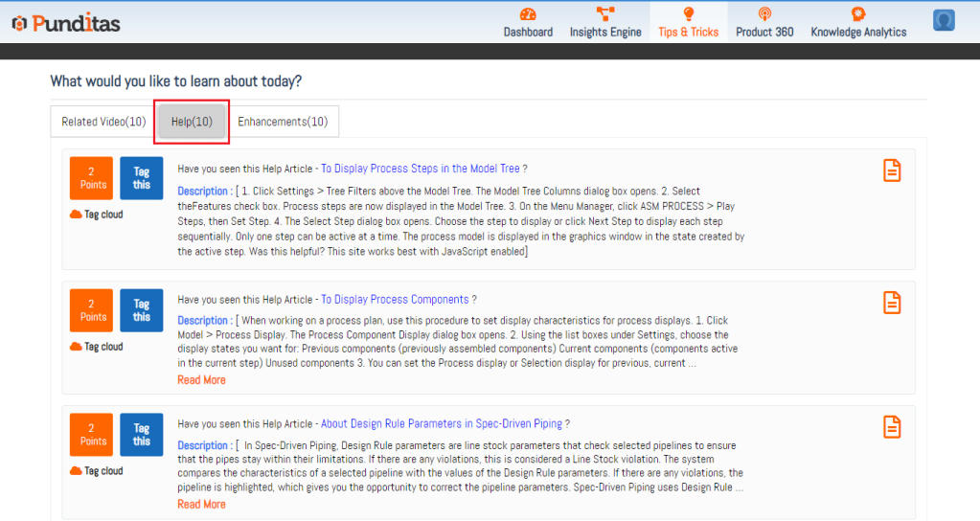Image resolution: width=980 pixels, height=521 pixels.
Task: Switch to the Related Video(10) tab
Action: pyautogui.click(x=103, y=122)
